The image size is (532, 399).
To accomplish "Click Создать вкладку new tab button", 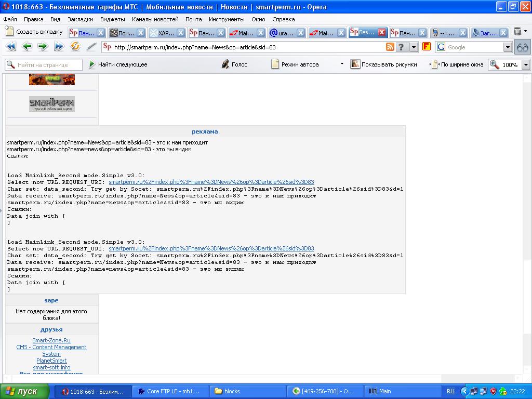I will pos(34,32).
